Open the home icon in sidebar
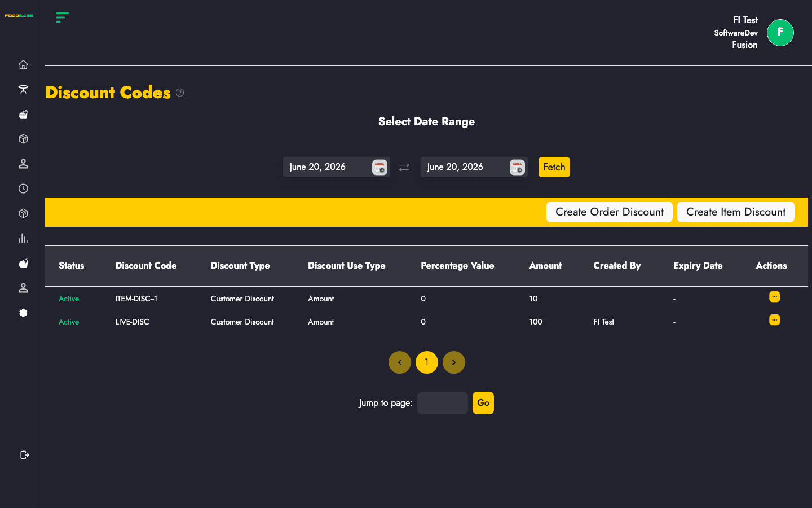This screenshot has width=812, height=508. point(23,64)
